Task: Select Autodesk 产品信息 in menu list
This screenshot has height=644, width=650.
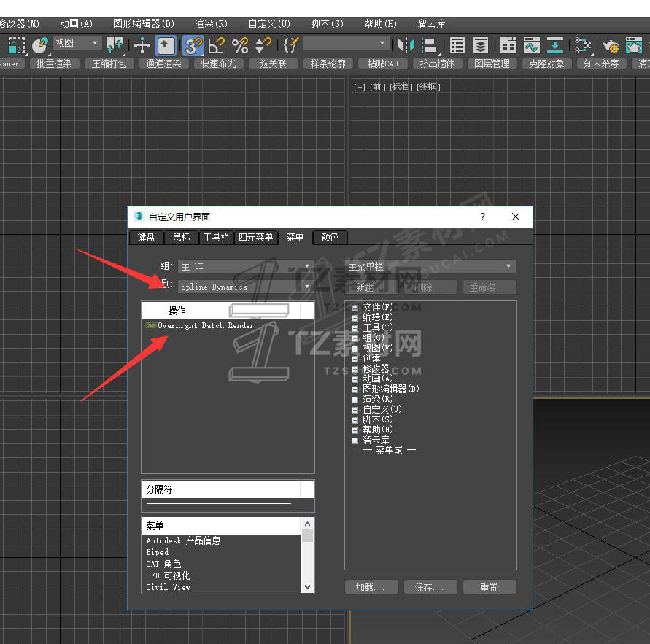Action: click(x=184, y=540)
